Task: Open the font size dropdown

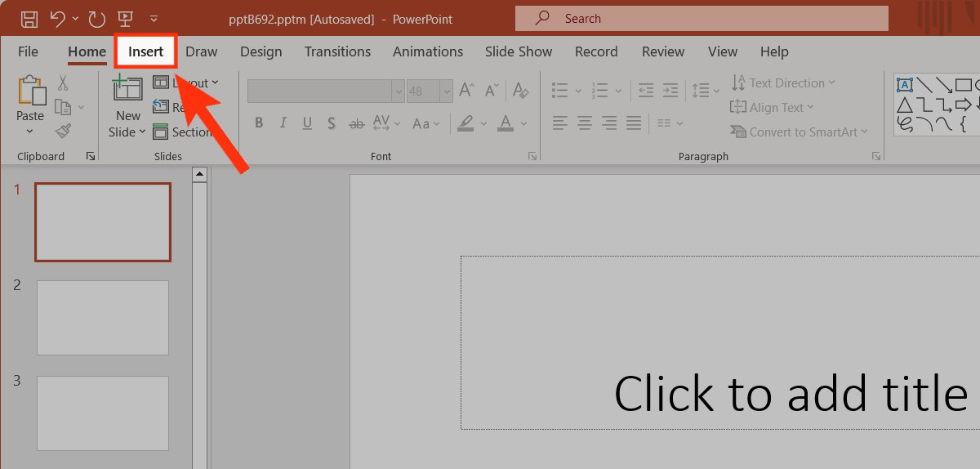Action: click(x=446, y=91)
